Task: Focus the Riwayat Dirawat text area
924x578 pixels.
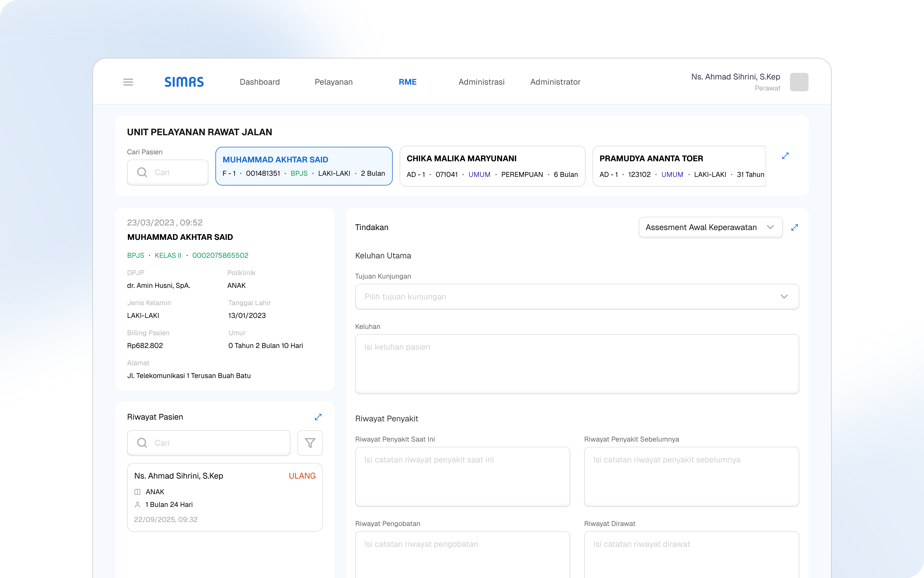Action: click(x=691, y=554)
